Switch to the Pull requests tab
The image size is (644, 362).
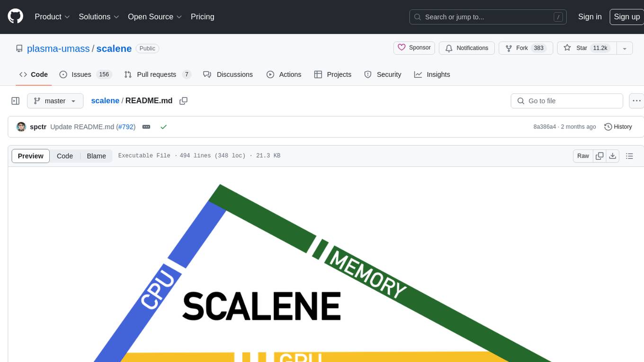158,74
